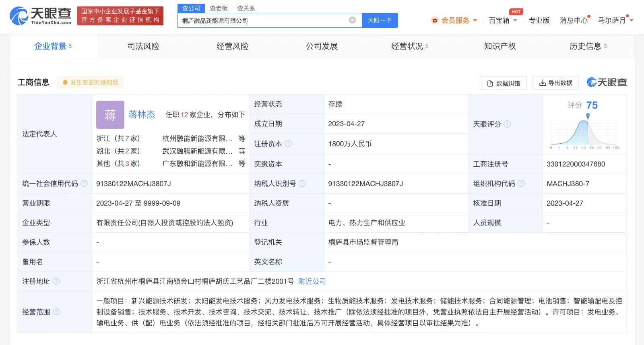This screenshot has height=345, width=644.
Task: Click the 天眼一下 search button
Action: click(380, 20)
